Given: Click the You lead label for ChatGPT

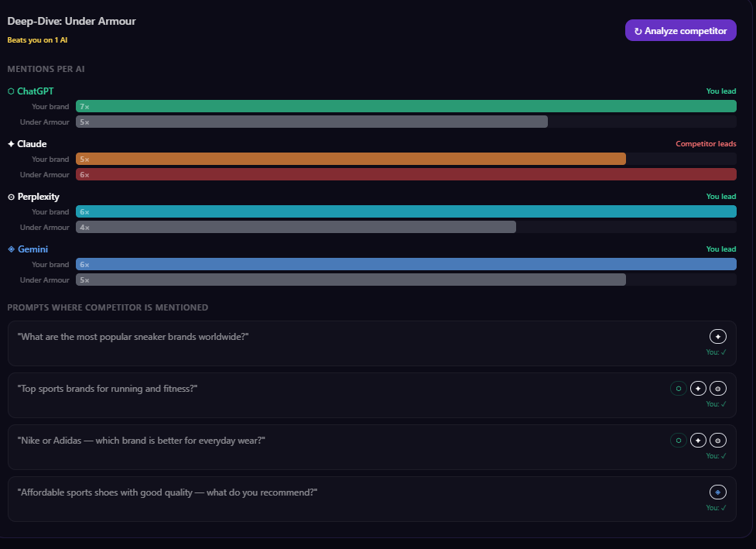Looking at the screenshot, I should click(721, 91).
